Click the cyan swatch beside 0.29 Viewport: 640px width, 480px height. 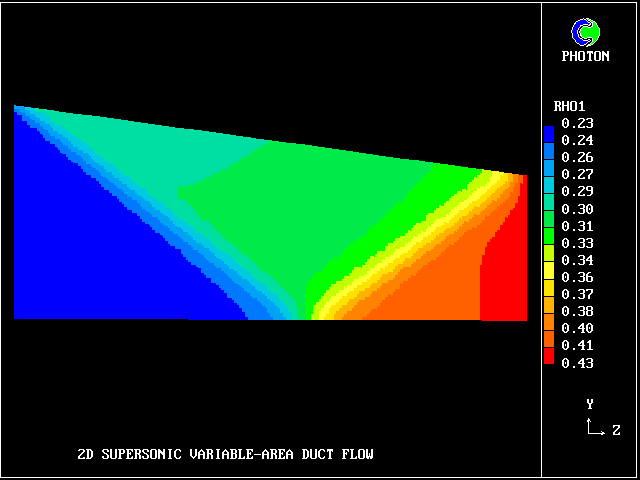548,191
